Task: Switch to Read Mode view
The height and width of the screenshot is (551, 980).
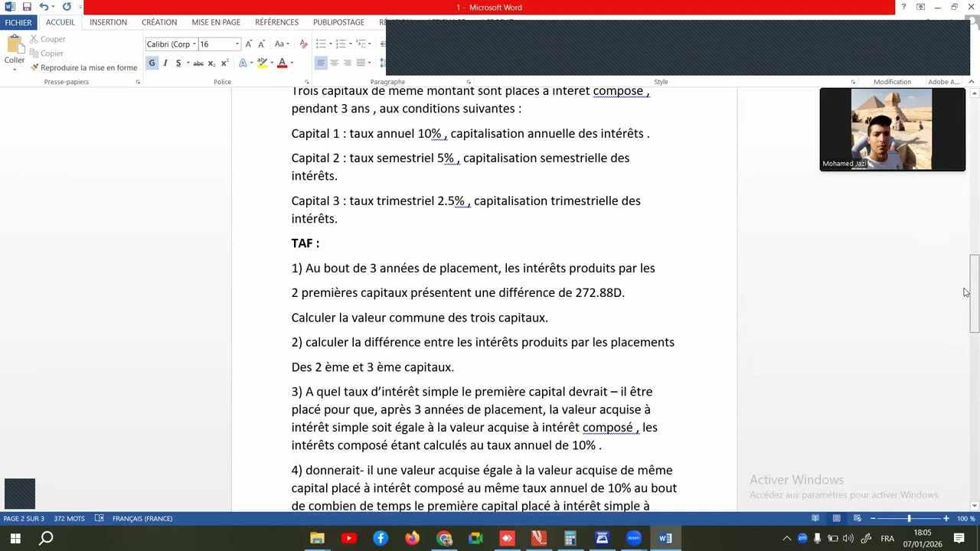Action: (x=815, y=519)
